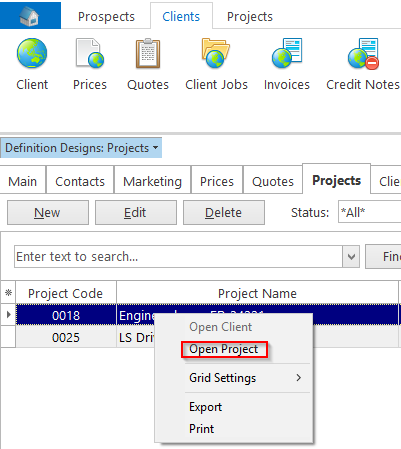
Task: Switch to the Prospects ribbon tab
Action: coord(106,17)
